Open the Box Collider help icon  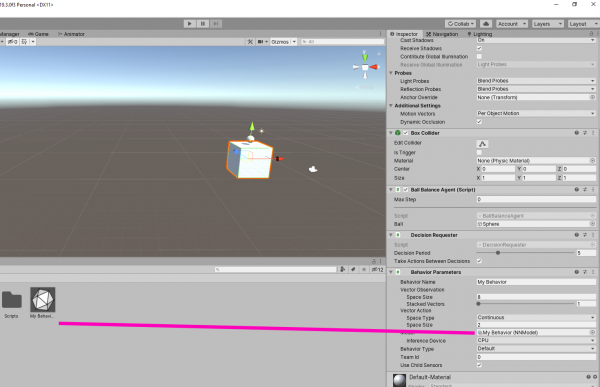576,133
